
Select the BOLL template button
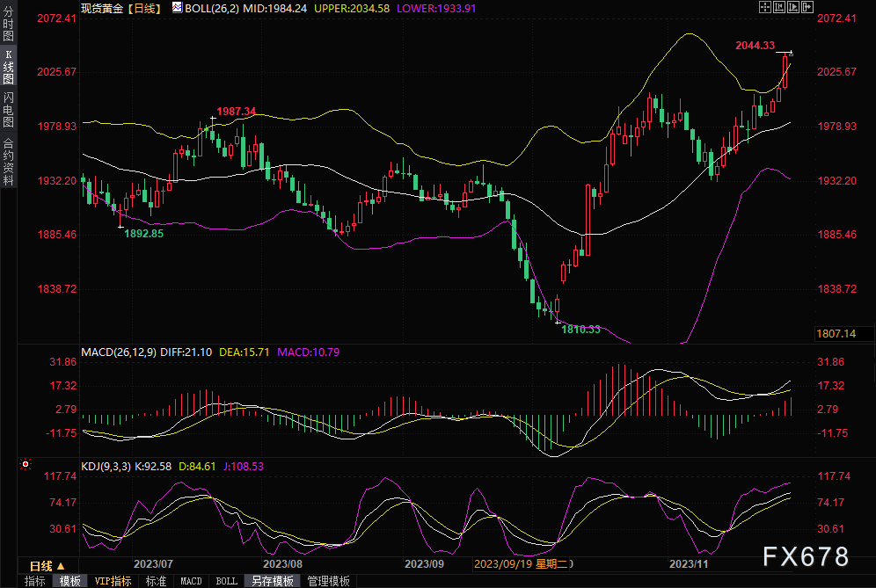[x=226, y=581]
